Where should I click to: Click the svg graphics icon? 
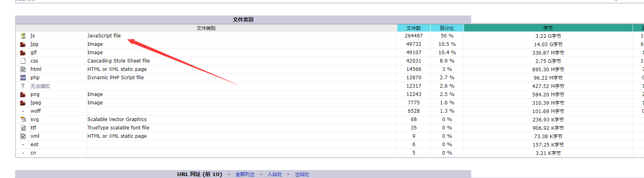point(23,119)
